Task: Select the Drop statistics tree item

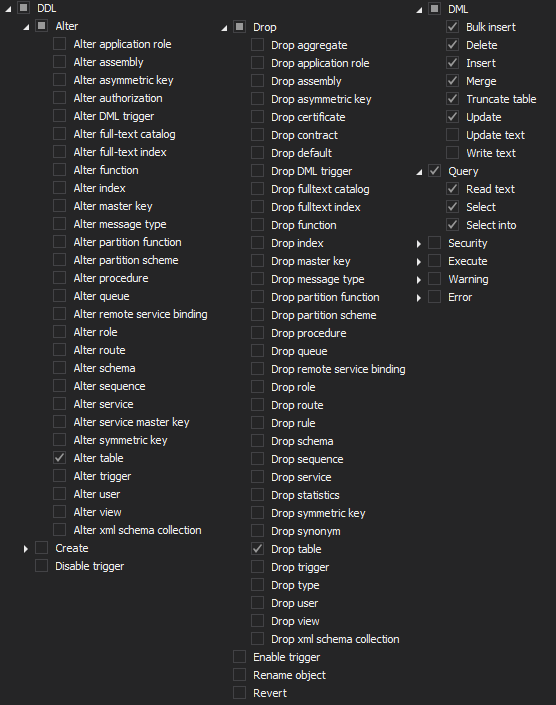Action: (305, 495)
